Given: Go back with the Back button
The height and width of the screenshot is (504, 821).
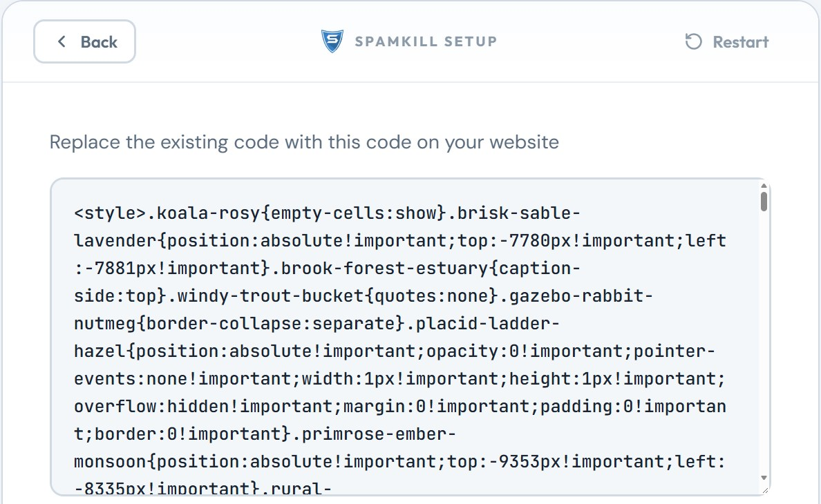Looking at the screenshot, I should (x=84, y=42).
